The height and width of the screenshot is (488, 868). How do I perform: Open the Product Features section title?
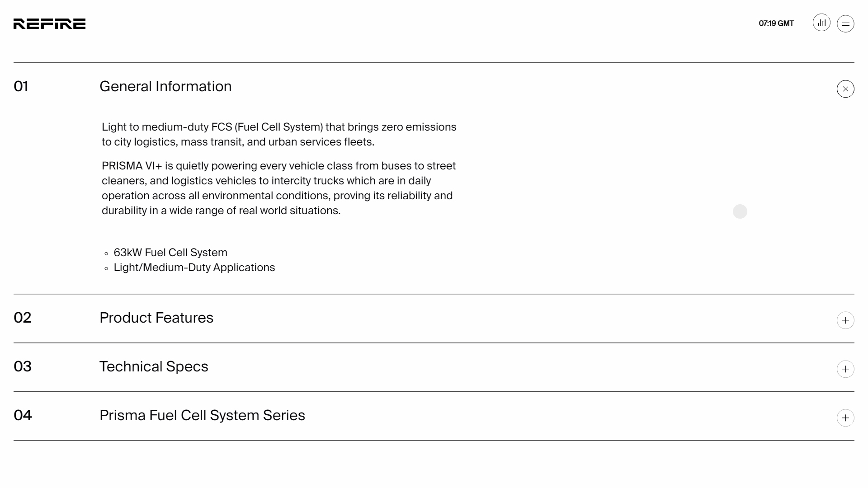[x=156, y=318]
